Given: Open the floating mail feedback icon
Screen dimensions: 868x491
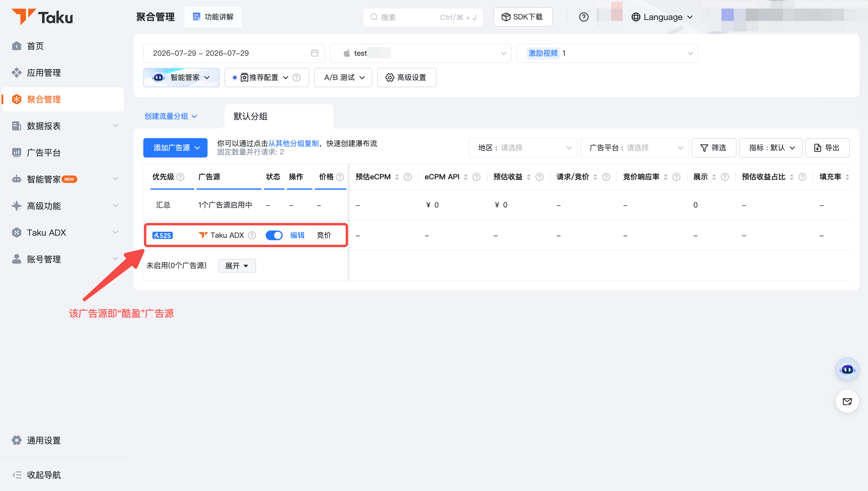Looking at the screenshot, I should [x=847, y=401].
